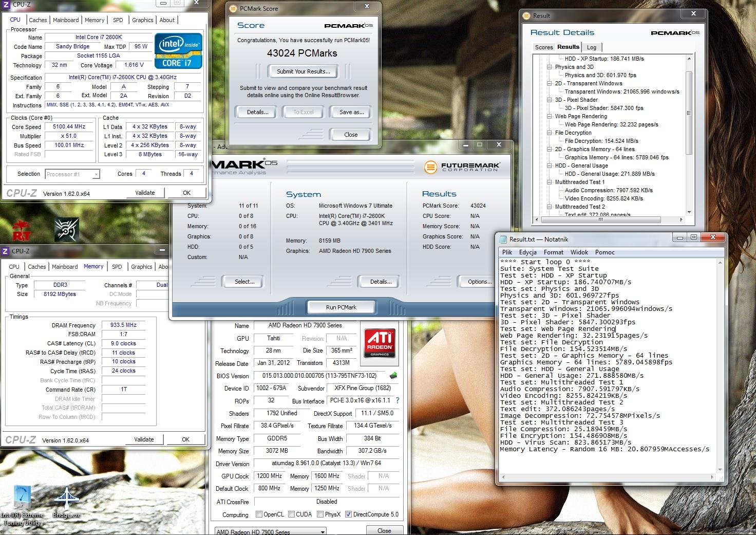Collapse the File Decryption node
Image resolution: width=756 pixels, height=535 pixels.
[549, 133]
